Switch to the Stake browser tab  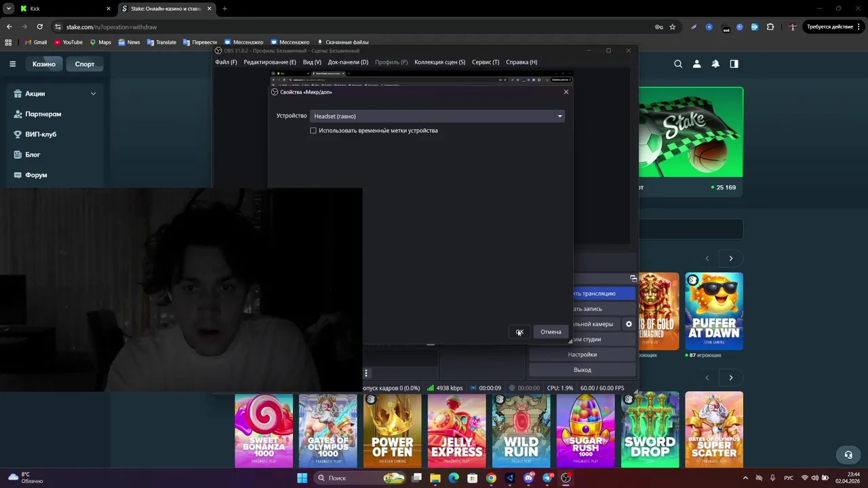click(167, 9)
